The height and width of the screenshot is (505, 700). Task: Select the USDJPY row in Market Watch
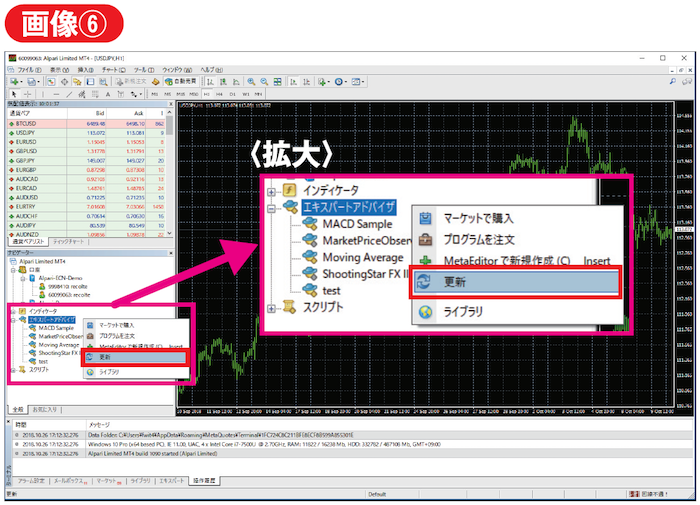coord(87,133)
